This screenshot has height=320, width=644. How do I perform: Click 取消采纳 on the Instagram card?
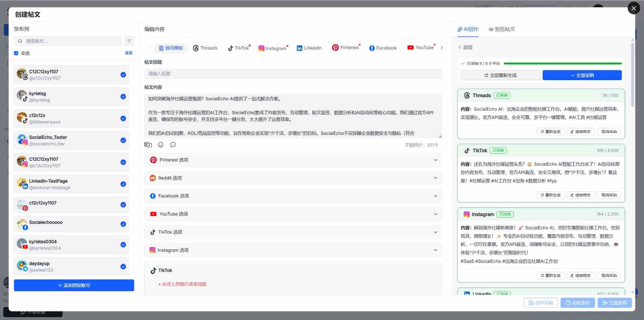(x=609, y=276)
